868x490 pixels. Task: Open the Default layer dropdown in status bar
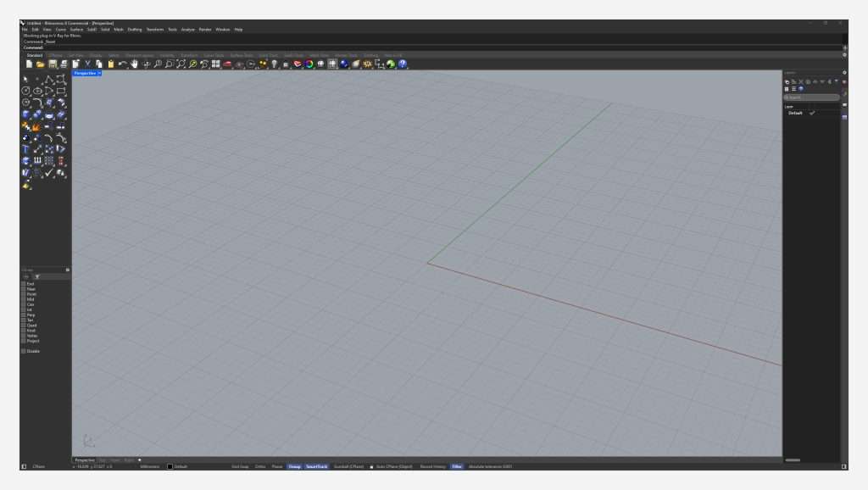coord(181,467)
